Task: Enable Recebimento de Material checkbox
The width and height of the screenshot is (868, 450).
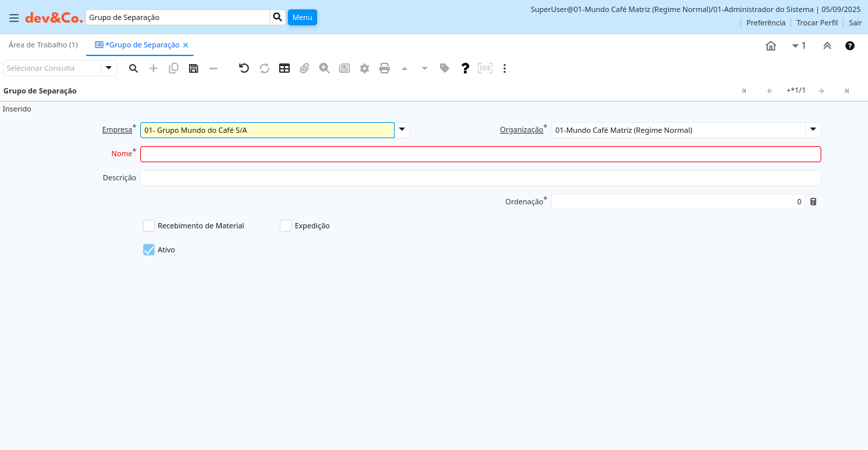Action: pyautogui.click(x=149, y=226)
